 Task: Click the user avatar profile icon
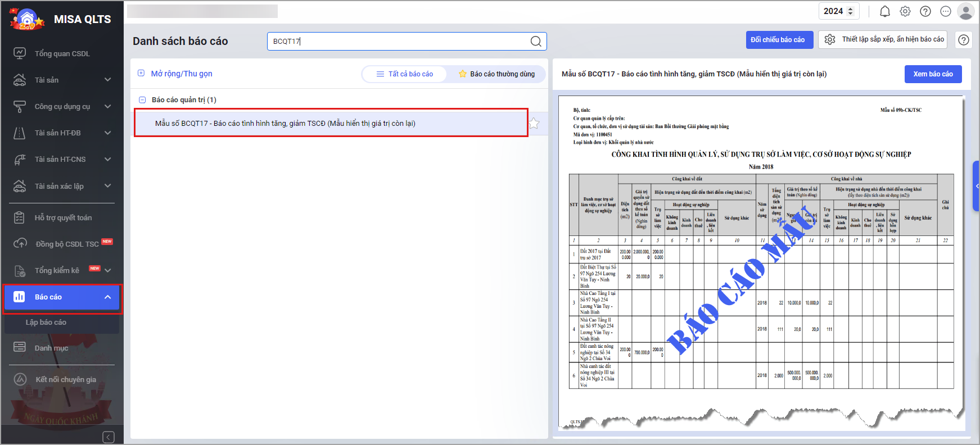click(966, 11)
